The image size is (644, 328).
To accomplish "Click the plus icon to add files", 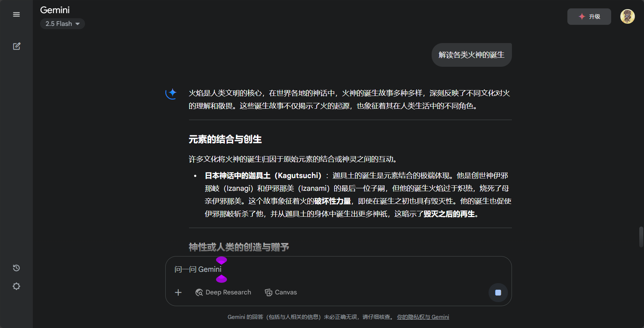I will [x=178, y=292].
